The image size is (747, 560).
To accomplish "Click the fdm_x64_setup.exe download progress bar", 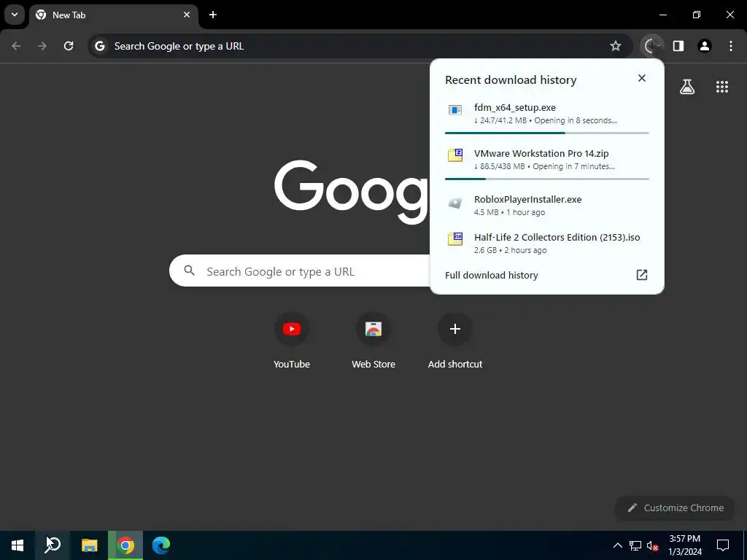I will (x=547, y=133).
